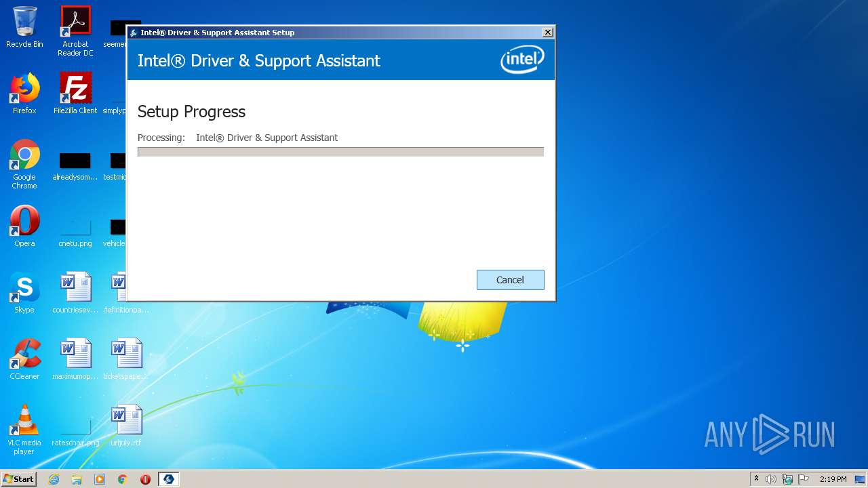Select the alreadysom... desktop file

[75, 167]
